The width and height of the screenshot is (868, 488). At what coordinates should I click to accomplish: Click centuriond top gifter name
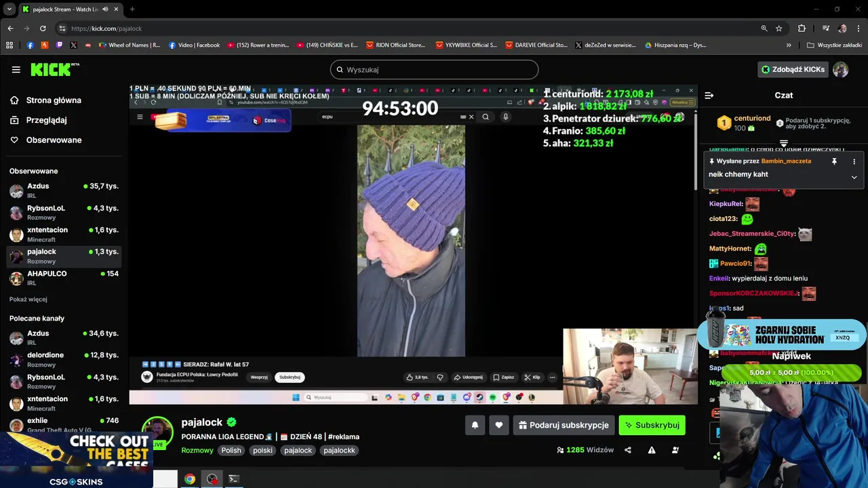point(752,118)
